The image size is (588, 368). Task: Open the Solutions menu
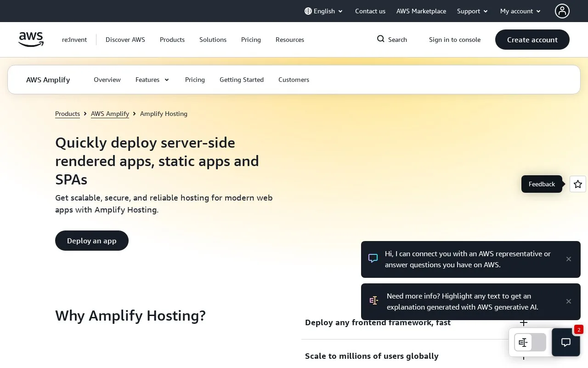click(213, 40)
